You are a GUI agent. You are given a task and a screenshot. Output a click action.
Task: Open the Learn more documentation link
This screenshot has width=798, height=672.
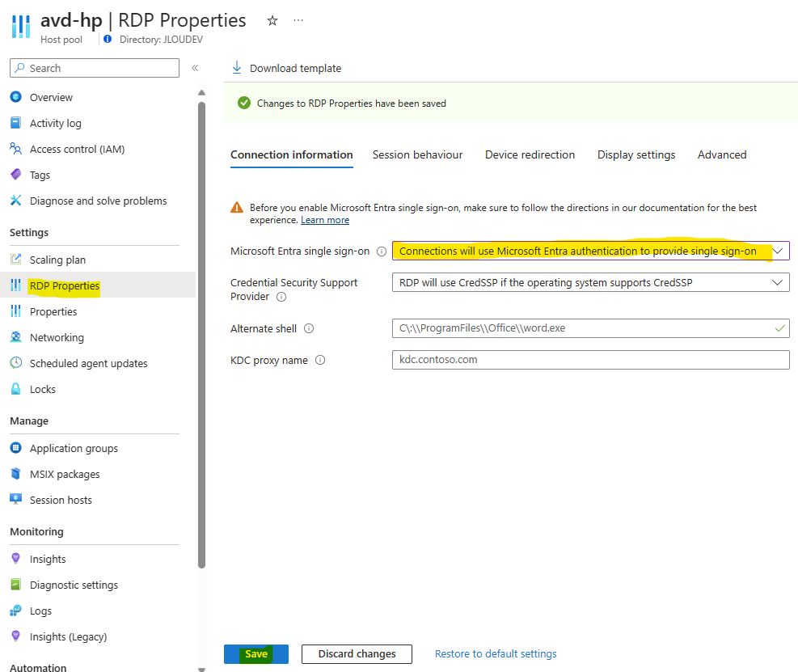325,220
